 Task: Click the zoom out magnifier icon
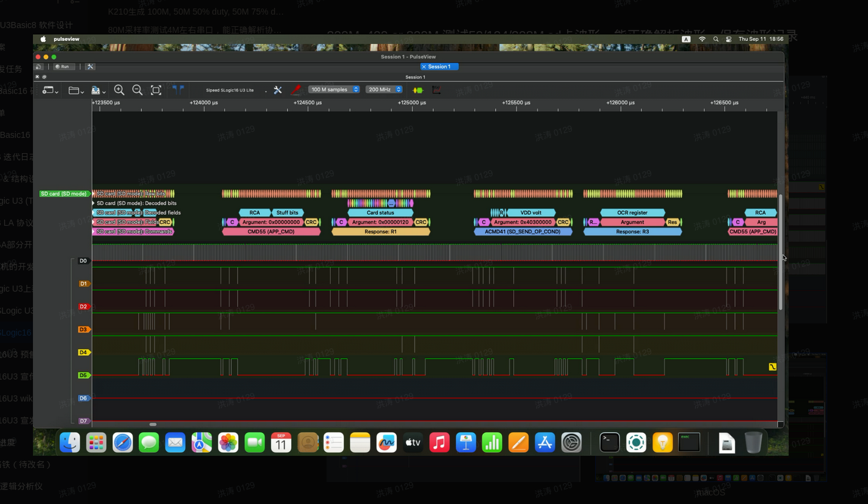click(137, 90)
